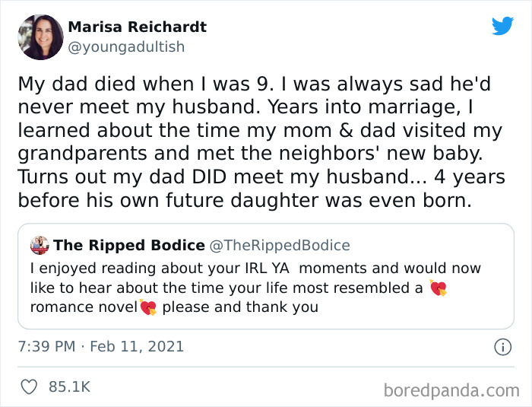Click the heart emoji after "resembled a"
The image size is (532, 407).
pyautogui.click(x=438, y=288)
